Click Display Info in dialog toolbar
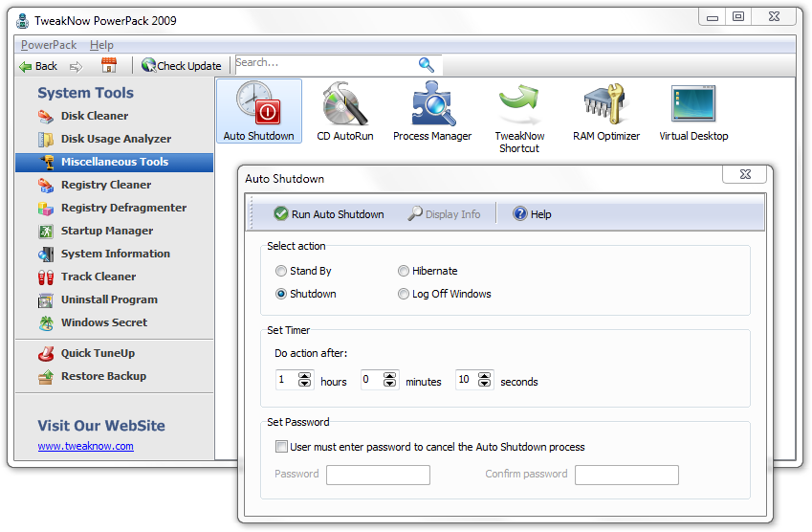812x532 pixels. [x=444, y=214]
